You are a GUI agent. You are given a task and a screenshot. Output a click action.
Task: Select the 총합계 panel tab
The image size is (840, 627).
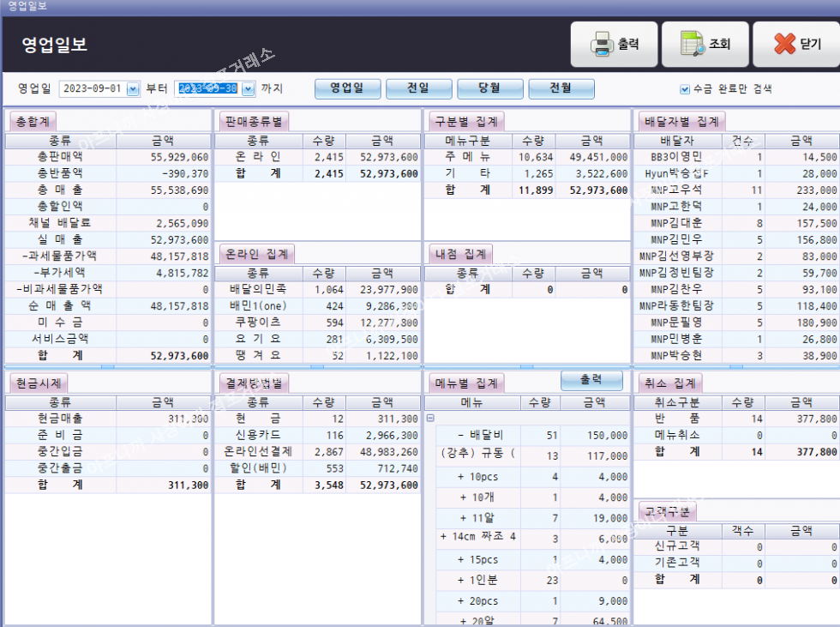point(33,121)
